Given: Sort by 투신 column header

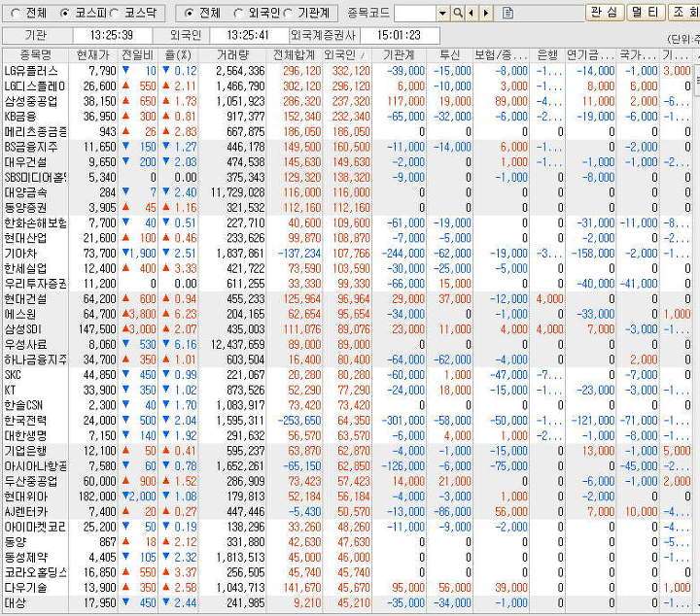Looking at the screenshot, I should tap(449, 55).
